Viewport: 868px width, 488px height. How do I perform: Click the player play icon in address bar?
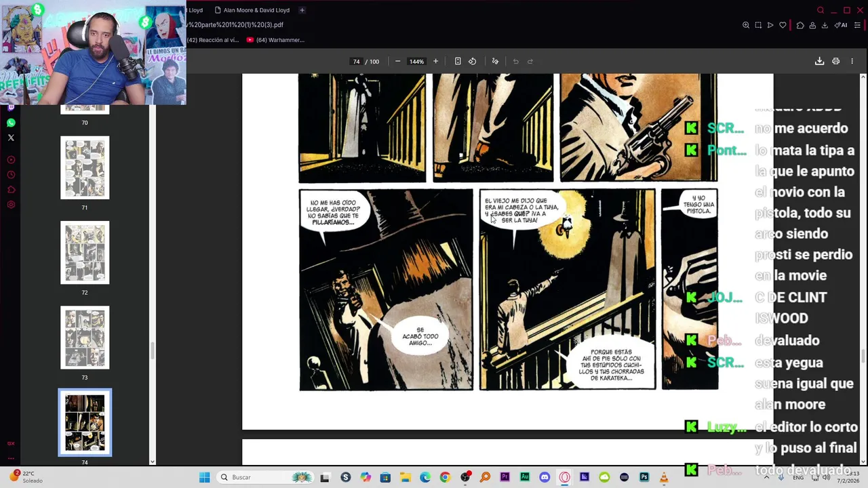click(770, 25)
